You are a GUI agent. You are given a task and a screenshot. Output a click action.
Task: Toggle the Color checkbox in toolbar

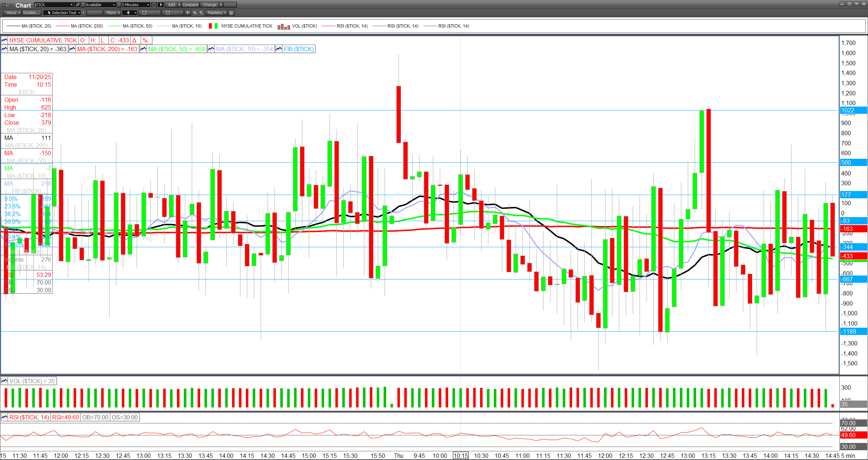[144, 13]
